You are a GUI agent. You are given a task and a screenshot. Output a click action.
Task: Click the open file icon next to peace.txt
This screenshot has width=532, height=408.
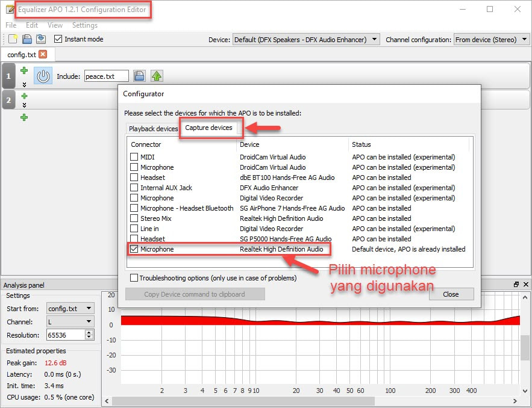(x=139, y=76)
